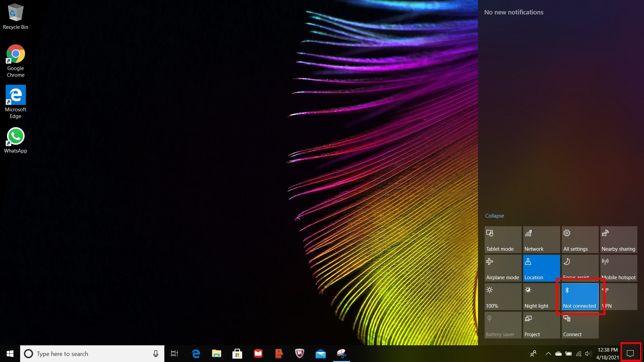Click the McAfee shield taskbar icon
644x362 pixels.
(300, 354)
